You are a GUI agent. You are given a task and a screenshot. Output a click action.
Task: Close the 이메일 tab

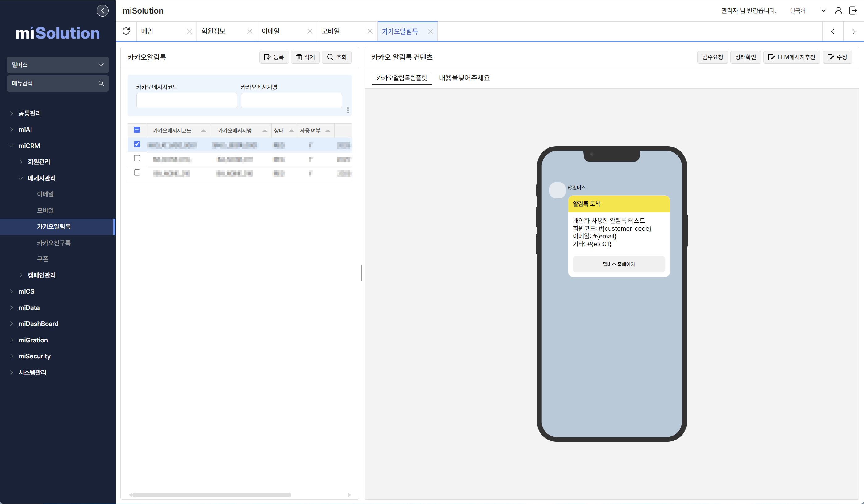click(x=310, y=31)
